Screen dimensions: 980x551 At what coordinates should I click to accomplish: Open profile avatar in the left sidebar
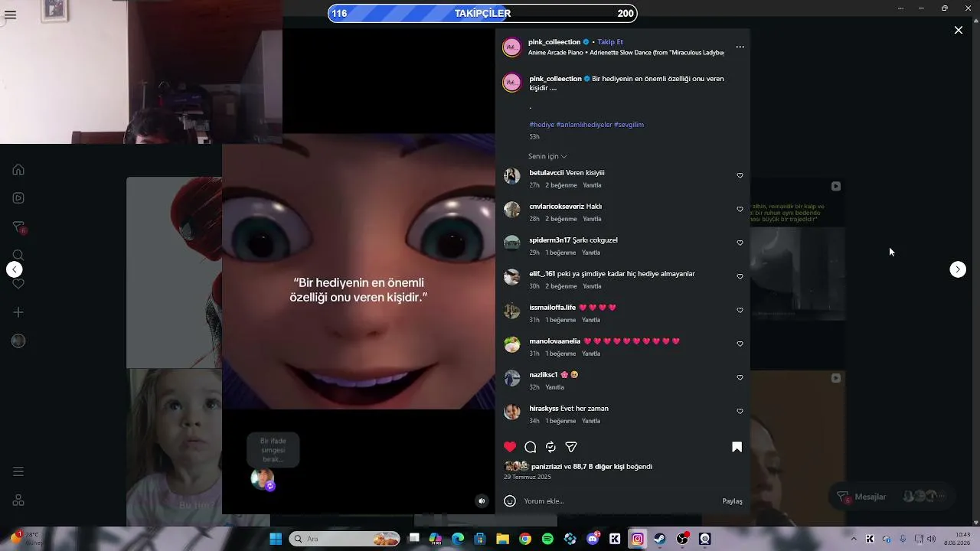tap(18, 341)
